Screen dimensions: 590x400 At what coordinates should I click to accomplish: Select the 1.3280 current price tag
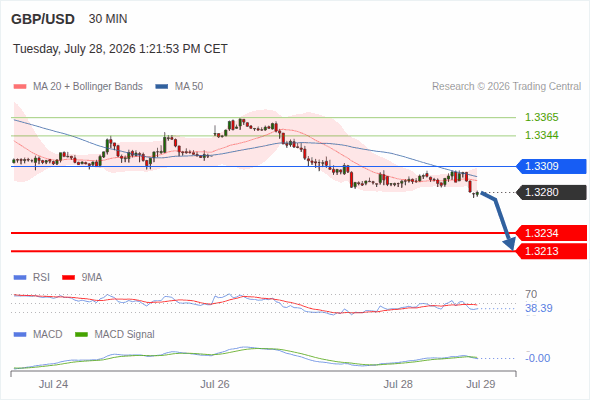tap(551, 192)
